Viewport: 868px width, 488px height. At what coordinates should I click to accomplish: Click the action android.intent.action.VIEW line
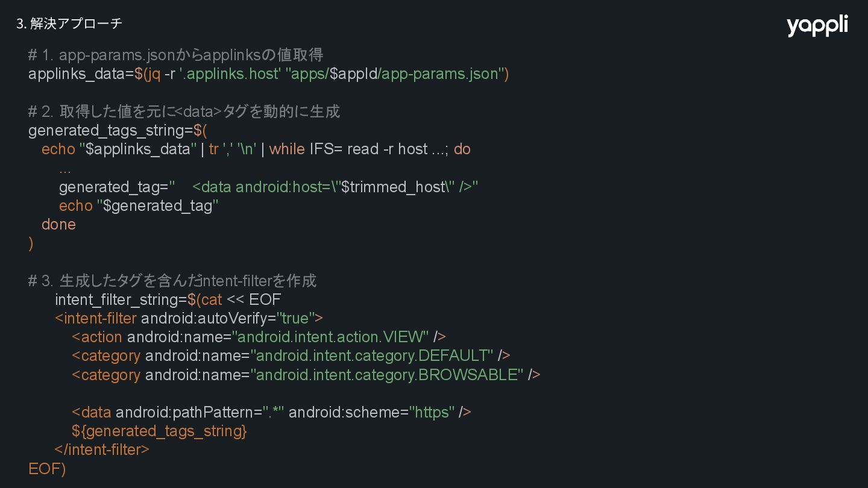tap(259, 337)
